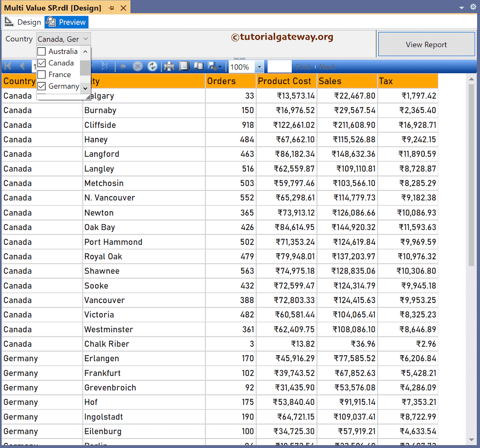Go to the first page of the report
The height and width of the screenshot is (448, 480).
(x=7, y=66)
